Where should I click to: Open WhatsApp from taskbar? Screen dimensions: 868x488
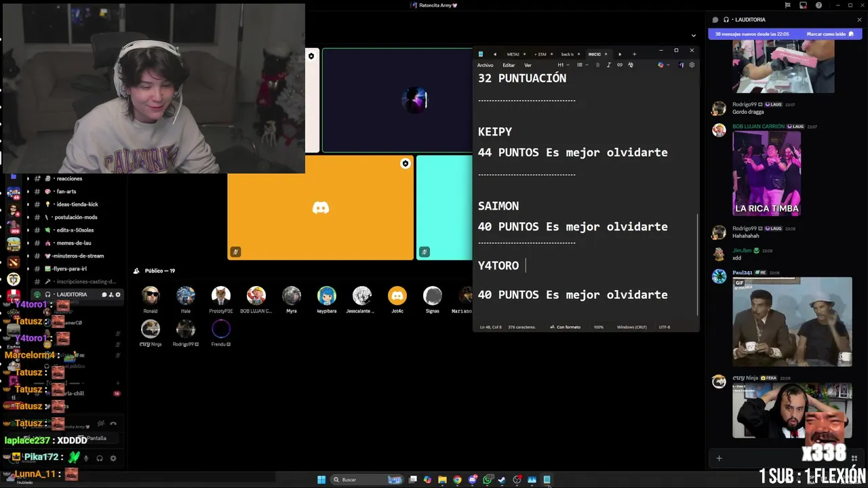click(x=488, y=480)
